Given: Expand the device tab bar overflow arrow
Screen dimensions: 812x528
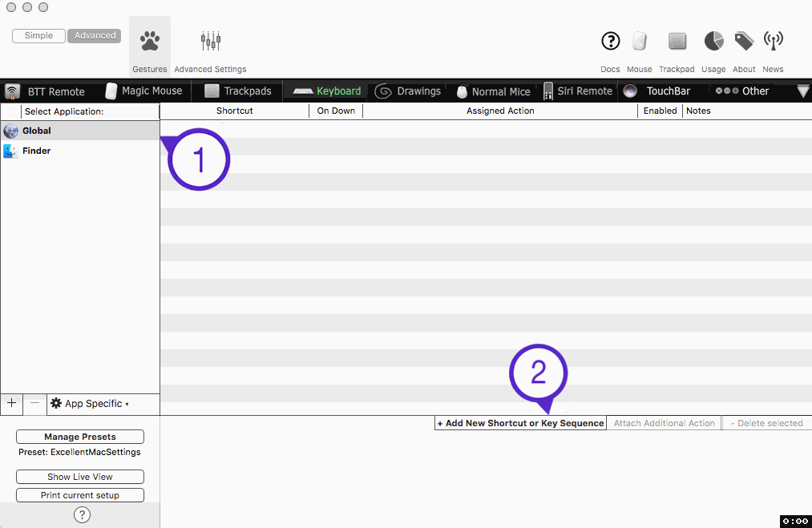Looking at the screenshot, I should coord(802,91).
